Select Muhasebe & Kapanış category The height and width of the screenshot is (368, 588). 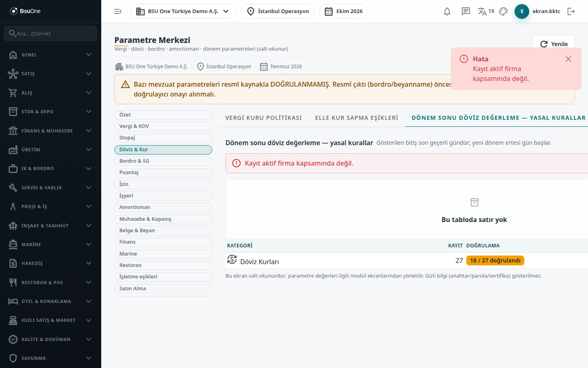tap(163, 219)
